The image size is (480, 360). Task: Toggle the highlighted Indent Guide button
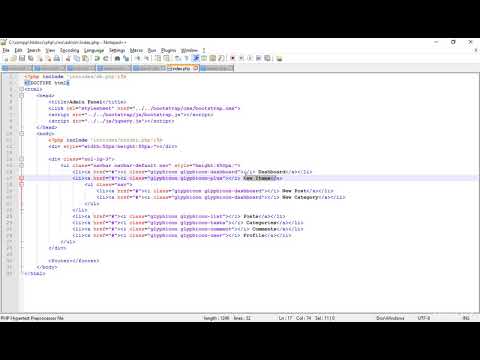click(x=196, y=58)
